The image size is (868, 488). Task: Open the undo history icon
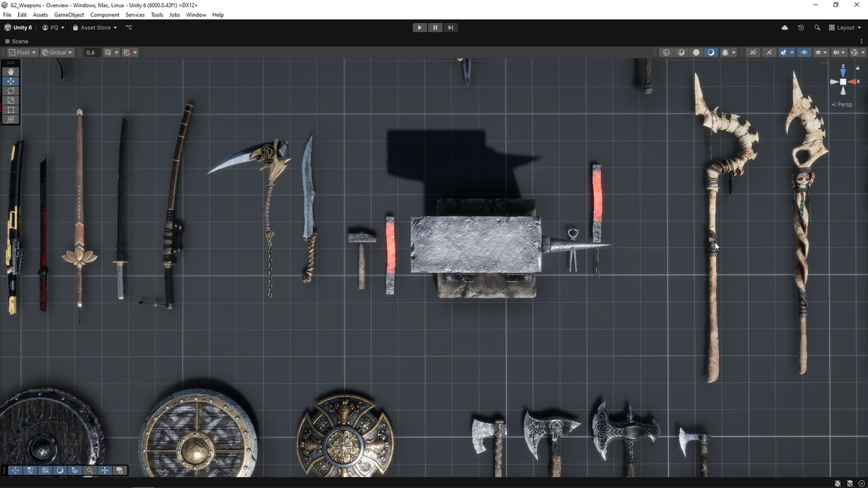pos(801,27)
